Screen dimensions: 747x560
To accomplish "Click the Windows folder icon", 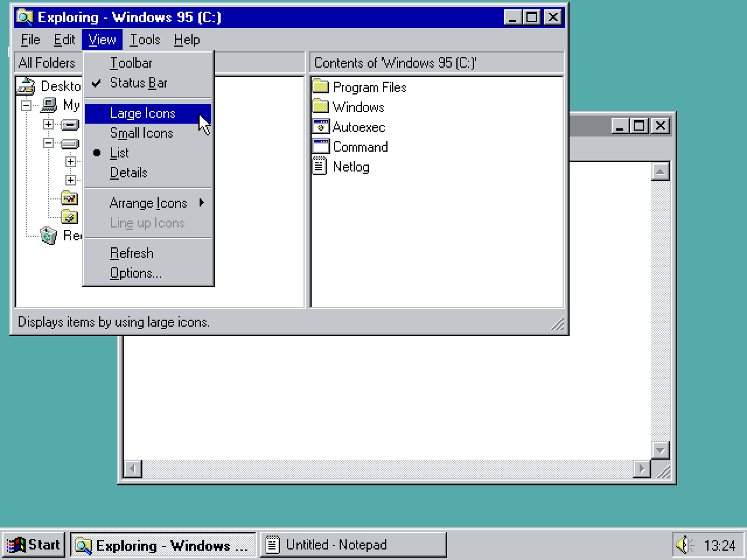I will click(x=321, y=106).
